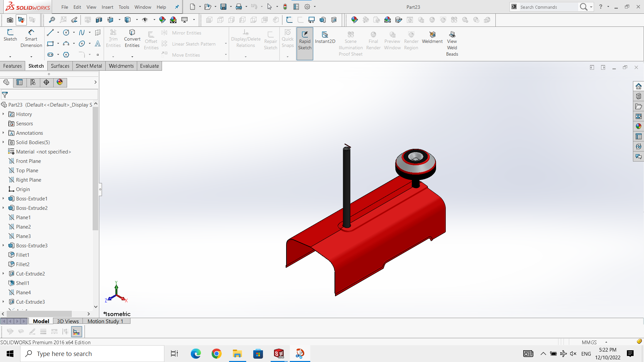Viewport: 644px width, 362px height.
Task: Select the Corner Rectangle tool
Action: tap(50, 44)
